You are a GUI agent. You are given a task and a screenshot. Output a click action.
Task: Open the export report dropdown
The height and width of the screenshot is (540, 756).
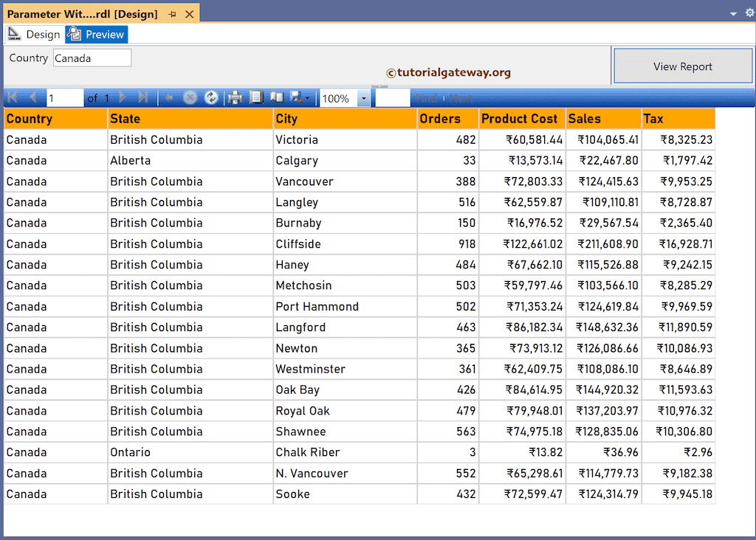coord(300,98)
